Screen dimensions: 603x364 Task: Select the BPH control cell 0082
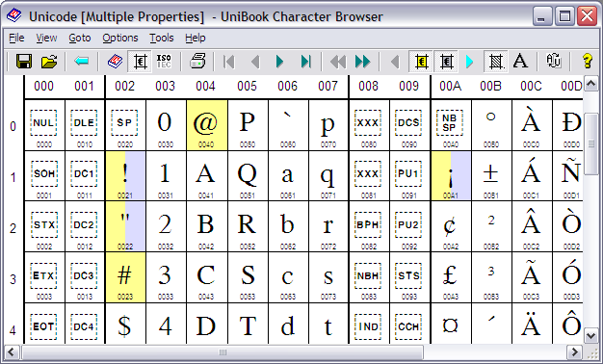click(368, 226)
